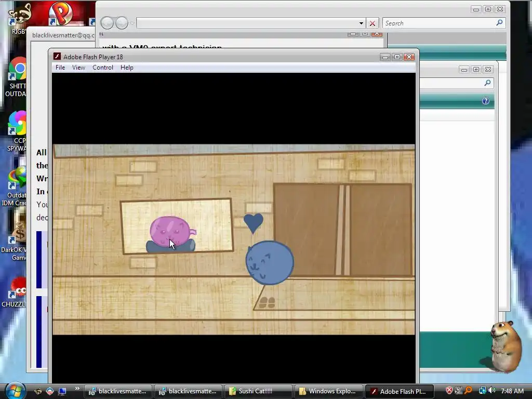Click the blue heart above Sushi Cat
This screenshot has height=399, width=532.
(253, 223)
